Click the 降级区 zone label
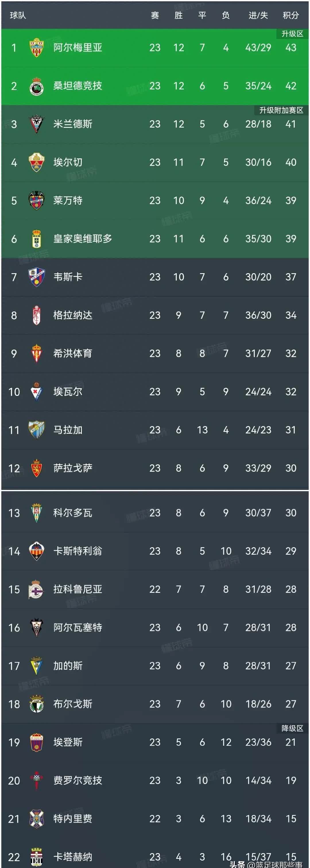 point(292,728)
